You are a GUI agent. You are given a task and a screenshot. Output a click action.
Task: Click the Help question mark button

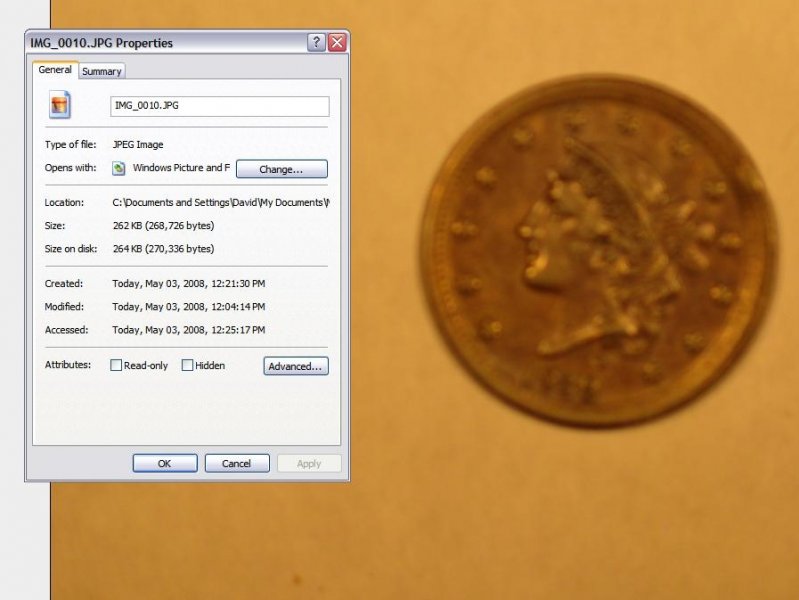coord(316,42)
